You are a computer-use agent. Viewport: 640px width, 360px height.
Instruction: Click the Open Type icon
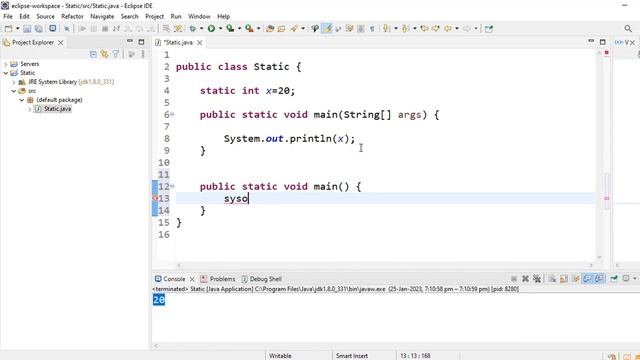270,29
